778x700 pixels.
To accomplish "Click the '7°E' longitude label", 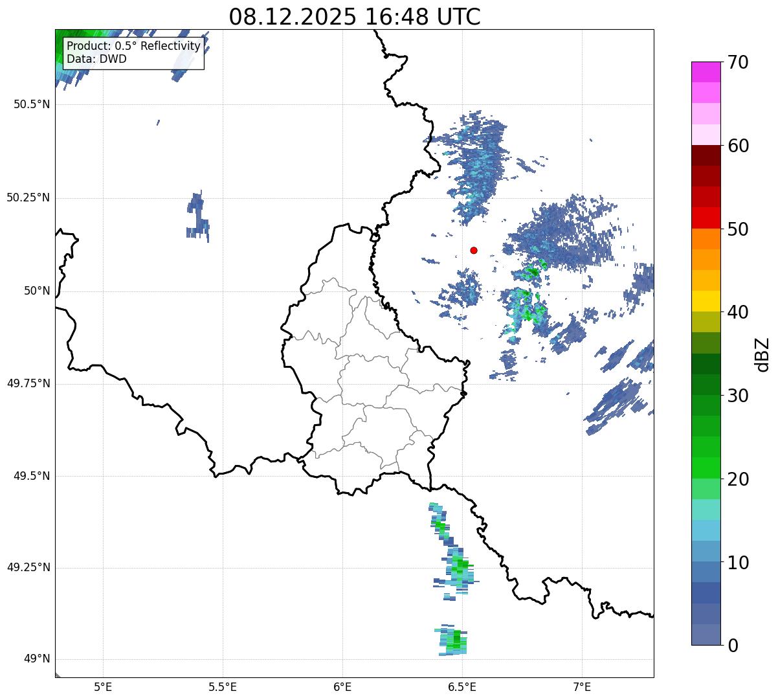I will [x=582, y=686].
